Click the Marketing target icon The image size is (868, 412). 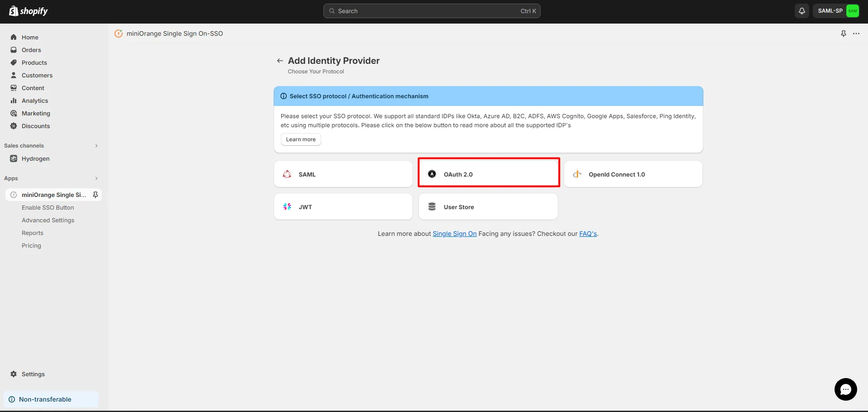click(14, 113)
